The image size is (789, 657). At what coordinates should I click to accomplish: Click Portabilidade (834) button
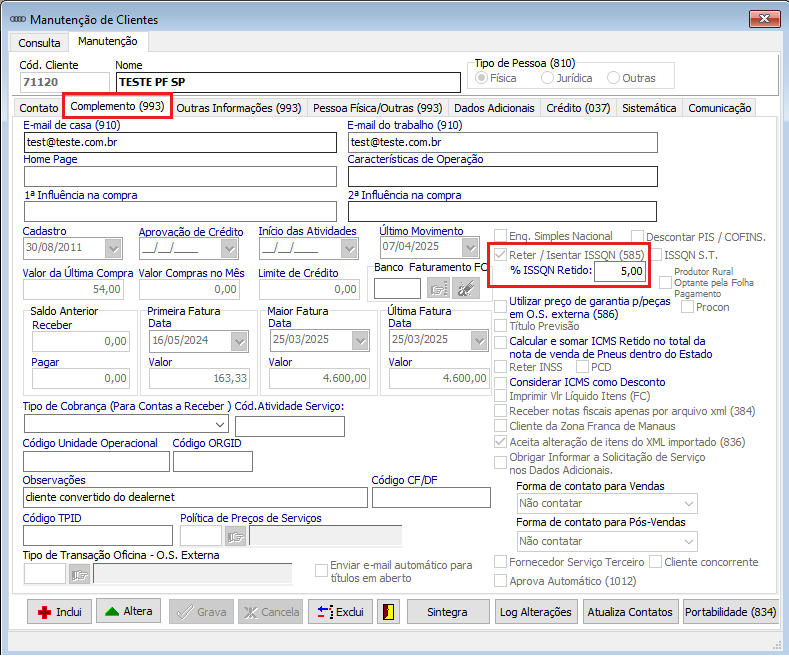(x=731, y=612)
